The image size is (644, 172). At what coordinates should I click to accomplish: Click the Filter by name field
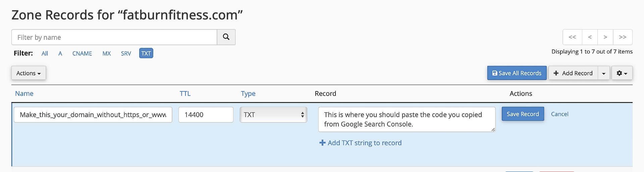point(114,37)
